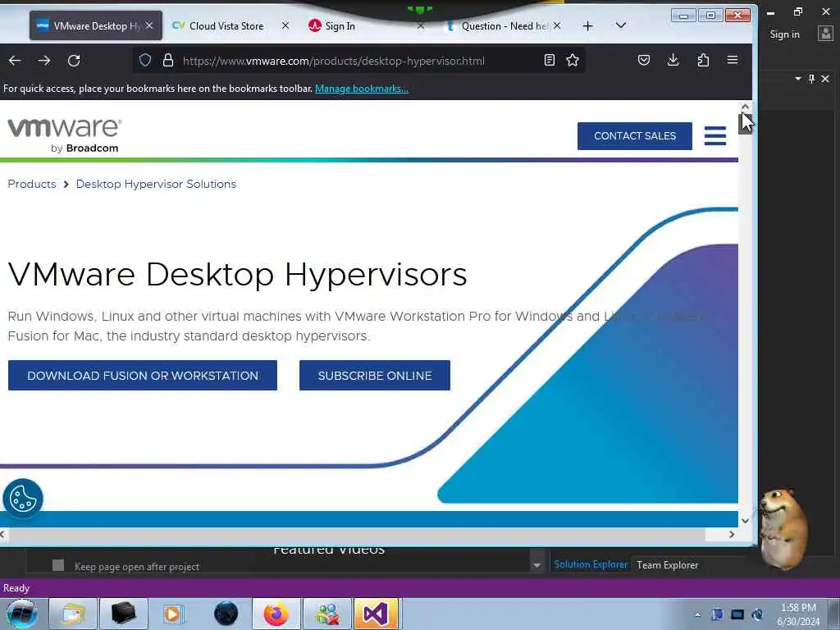Click the VMware by Broadcom logo
This screenshot has width=840, height=630.
coord(64,135)
